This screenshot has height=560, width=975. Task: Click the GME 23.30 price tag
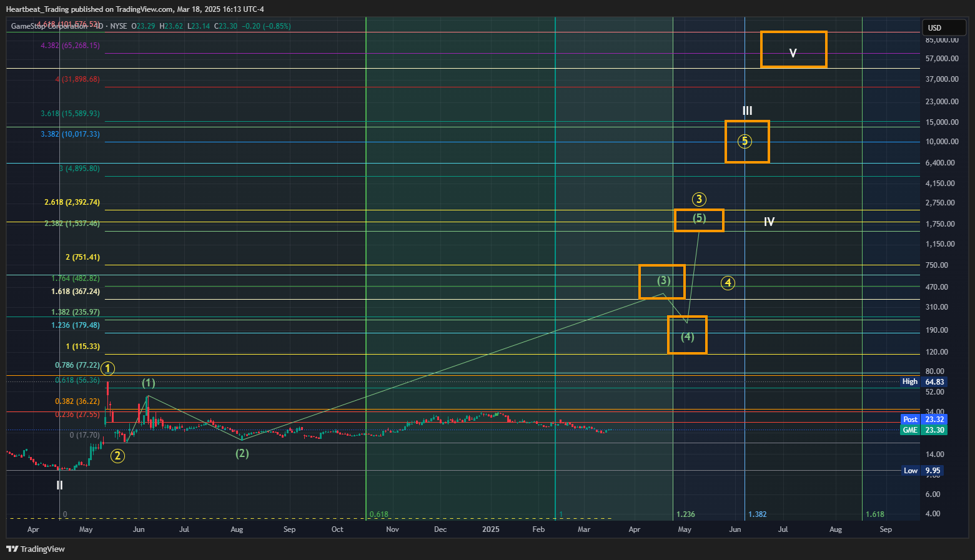924,430
